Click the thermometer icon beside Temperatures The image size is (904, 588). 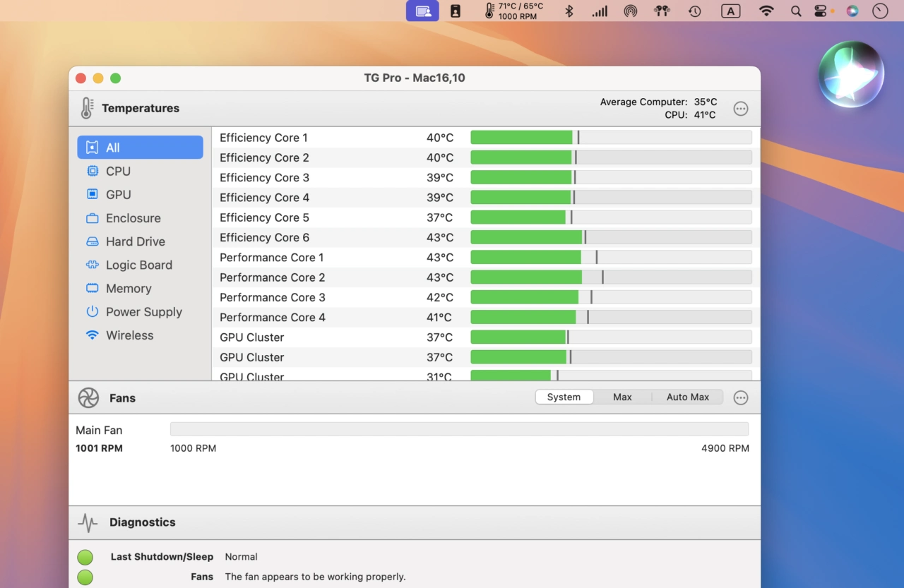[x=87, y=108]
